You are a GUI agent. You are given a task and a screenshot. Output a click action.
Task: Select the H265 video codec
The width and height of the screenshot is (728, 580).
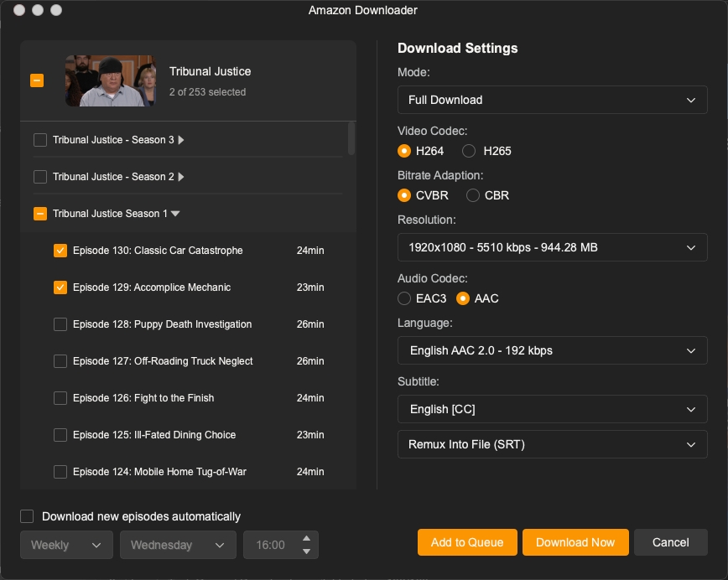pos(469,151)
